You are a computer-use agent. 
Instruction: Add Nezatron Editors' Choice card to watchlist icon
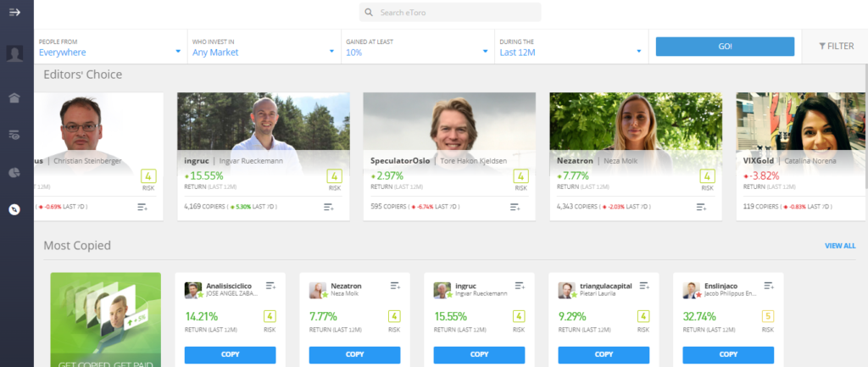click(701, 207)
